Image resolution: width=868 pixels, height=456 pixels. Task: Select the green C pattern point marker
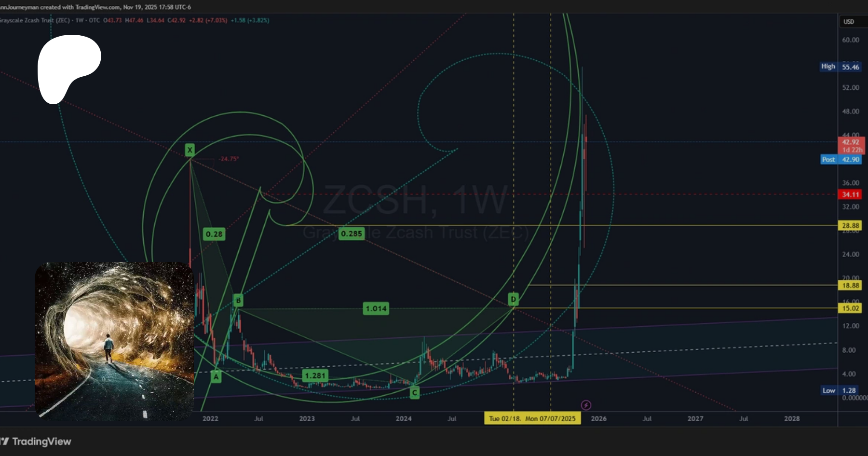(x=414, y=393)
